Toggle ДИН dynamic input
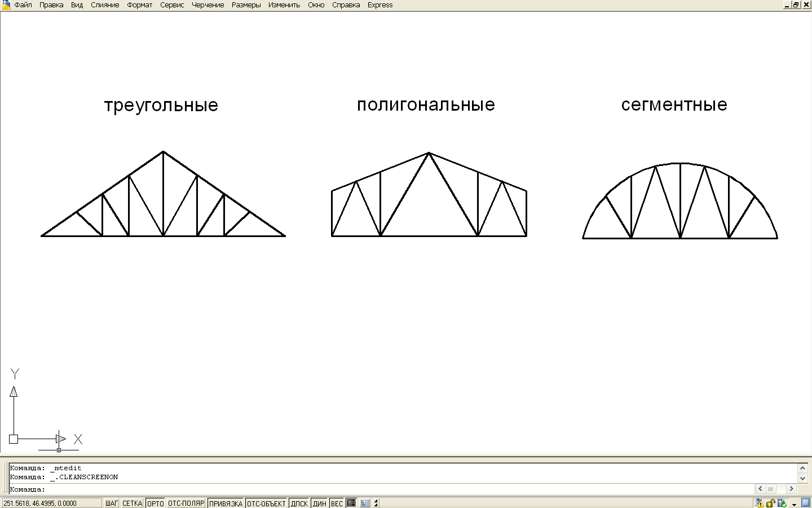 point(320,503)
